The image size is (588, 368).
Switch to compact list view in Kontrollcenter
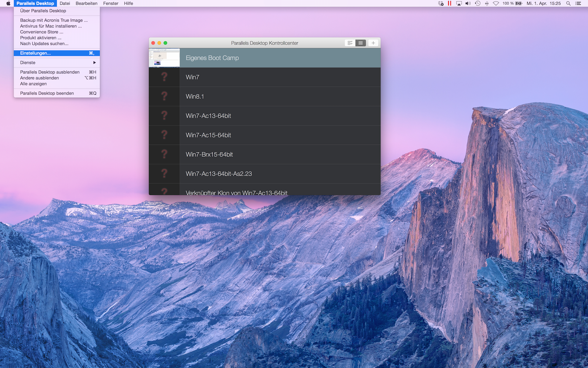pos(360,43)
